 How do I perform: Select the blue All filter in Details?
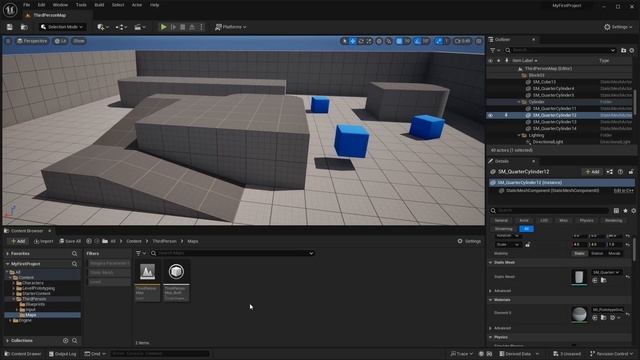tap(527, 229)
